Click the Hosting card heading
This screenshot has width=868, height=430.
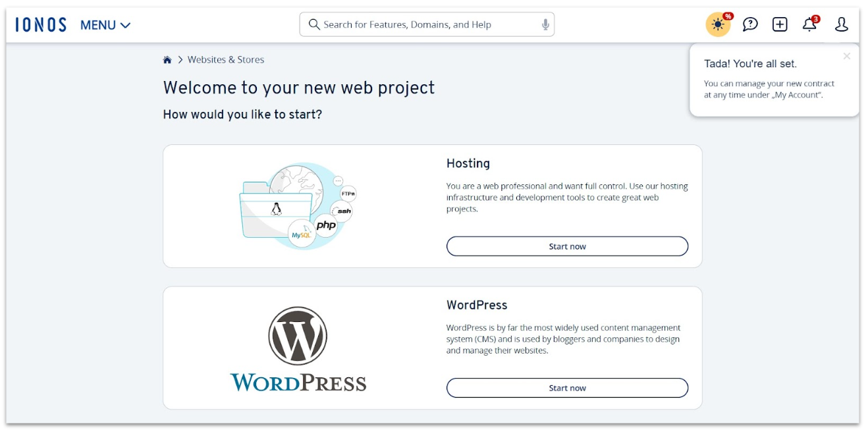(x=468, y=163)
